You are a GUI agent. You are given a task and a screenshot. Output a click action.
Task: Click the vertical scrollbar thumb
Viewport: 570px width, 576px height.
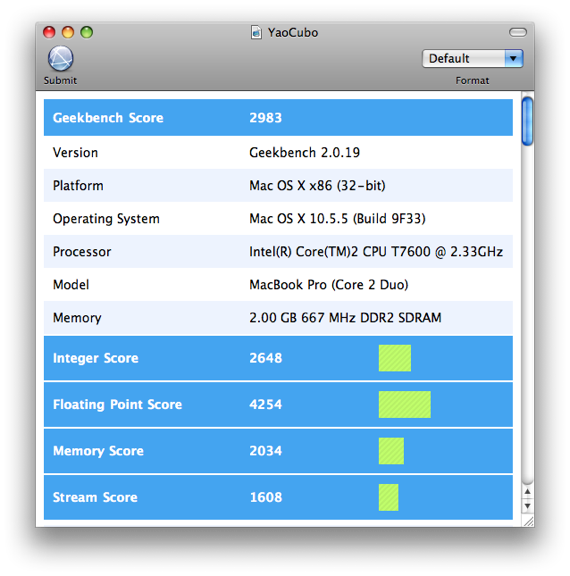click(527, 121)
